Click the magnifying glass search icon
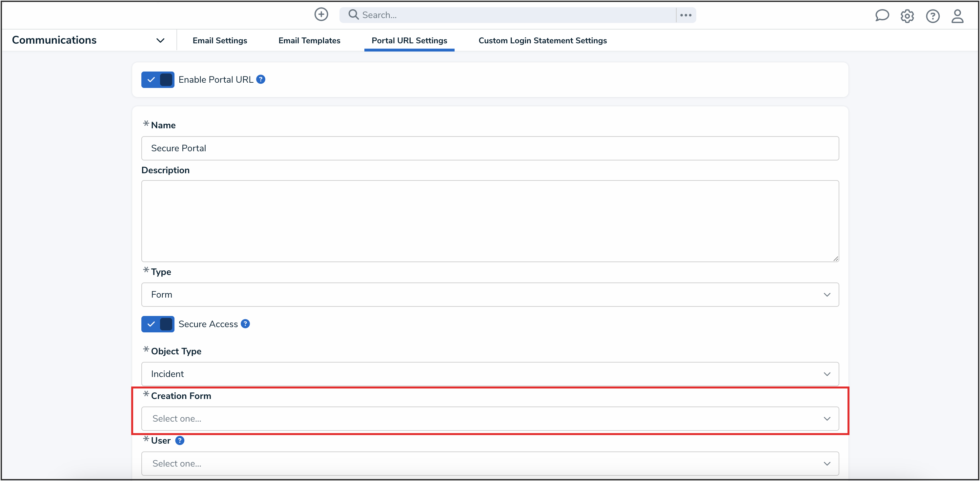980x481 pixels. pos(354,15)
